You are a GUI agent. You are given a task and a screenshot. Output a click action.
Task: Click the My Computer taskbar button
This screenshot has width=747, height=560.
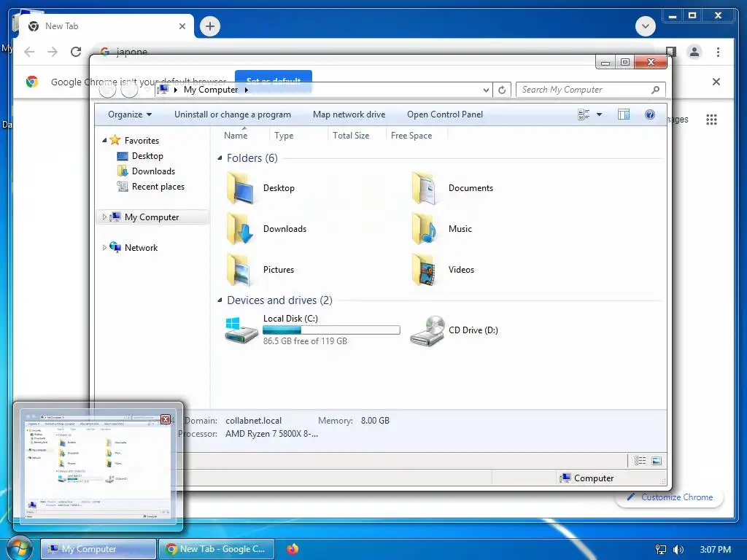[x=98, y=549]
